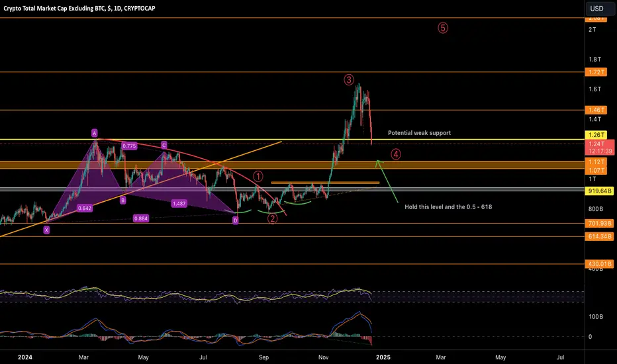Click the 430.01B price label

point(599,264)
